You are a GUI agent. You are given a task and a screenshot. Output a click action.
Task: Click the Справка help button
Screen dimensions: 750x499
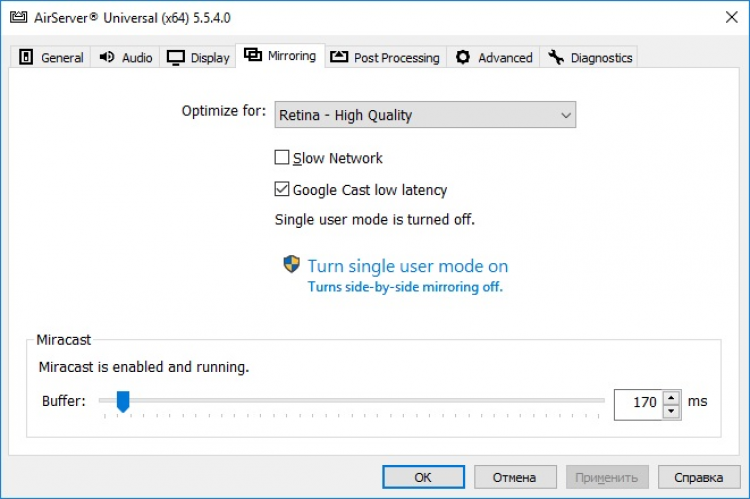(698, 477)
